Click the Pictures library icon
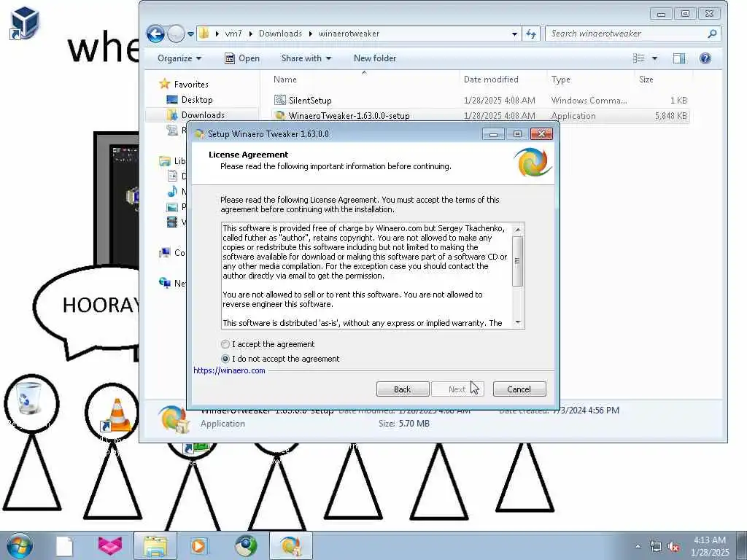 tap(172, 207)
